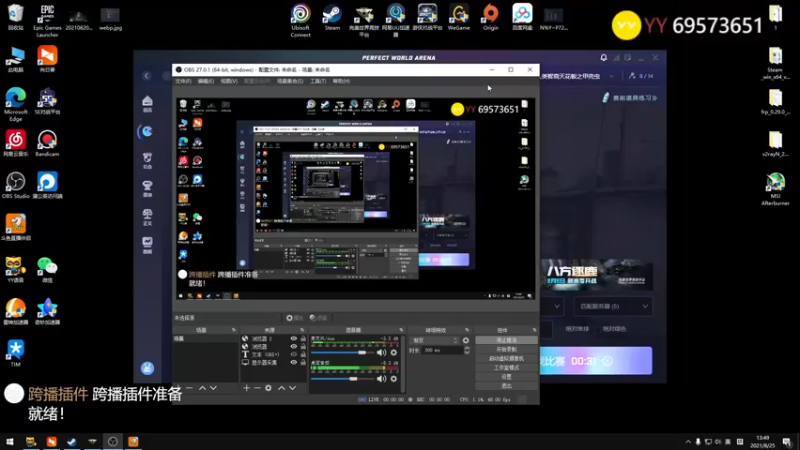Click the trophy icon in Perfect World Arena sidebar
This screenshot has width=800, height=450.
coord(147,188)
